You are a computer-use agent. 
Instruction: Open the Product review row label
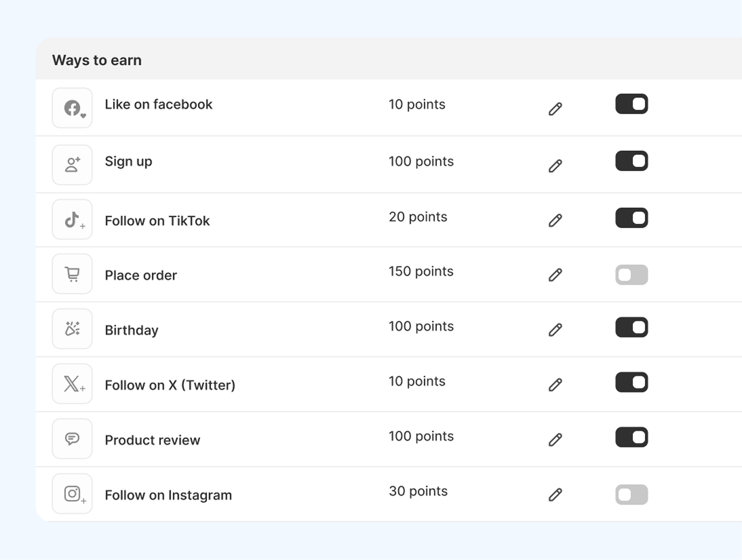[152, 440]
